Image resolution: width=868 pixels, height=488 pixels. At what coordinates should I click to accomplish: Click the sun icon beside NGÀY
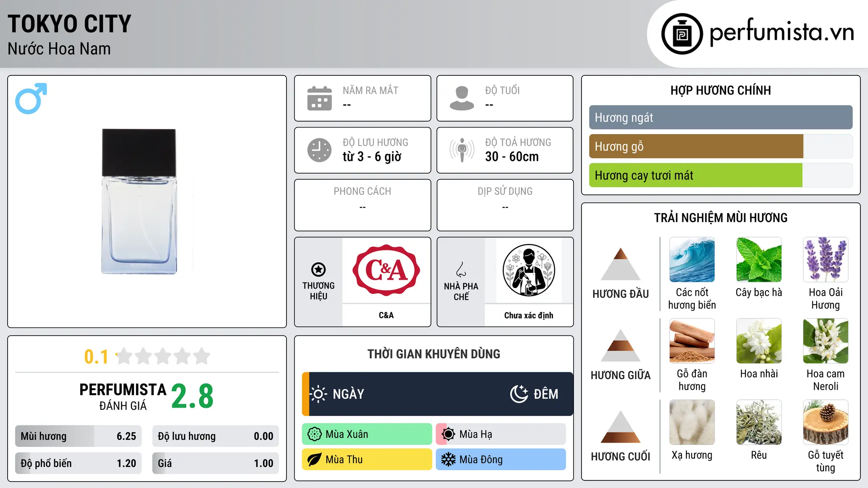(x=318, y=394)
